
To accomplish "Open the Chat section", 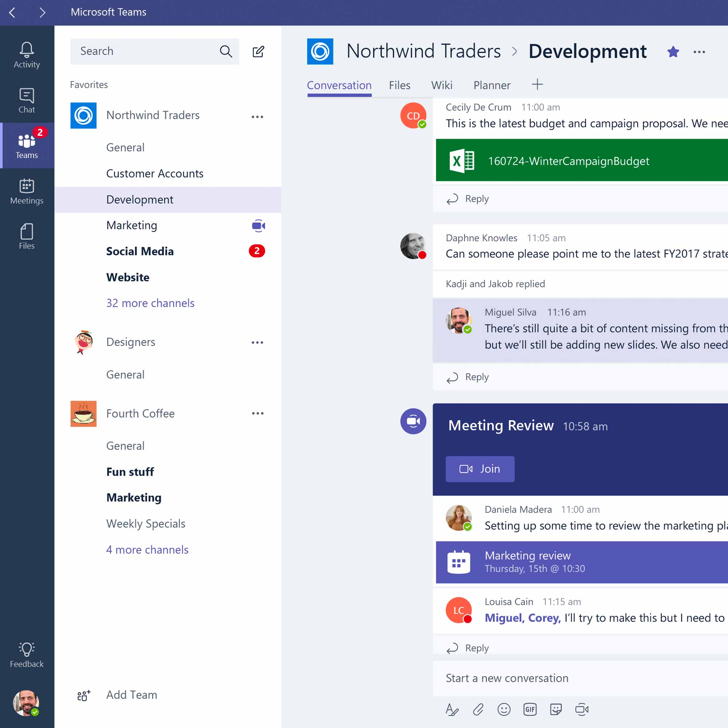I will pyautogui.click(x=27, y=100).
